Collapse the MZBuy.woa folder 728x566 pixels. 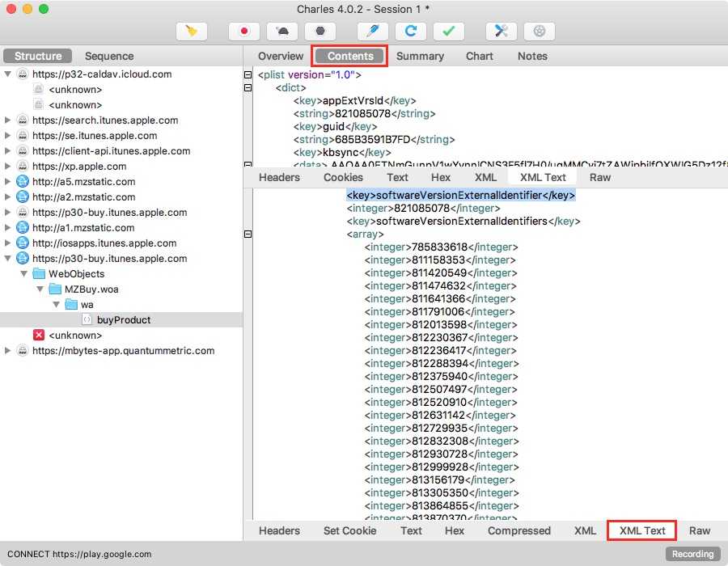click(x=40, y=289)
